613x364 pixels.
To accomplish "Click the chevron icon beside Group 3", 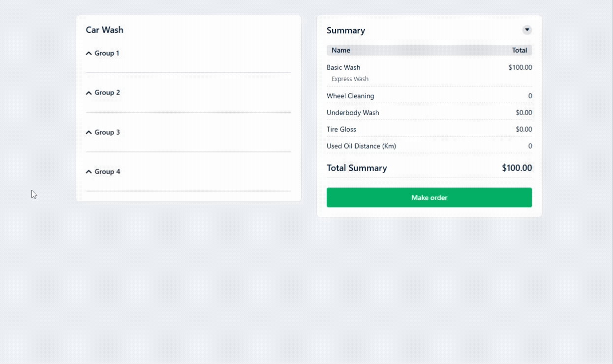I will tap(89, 132).
